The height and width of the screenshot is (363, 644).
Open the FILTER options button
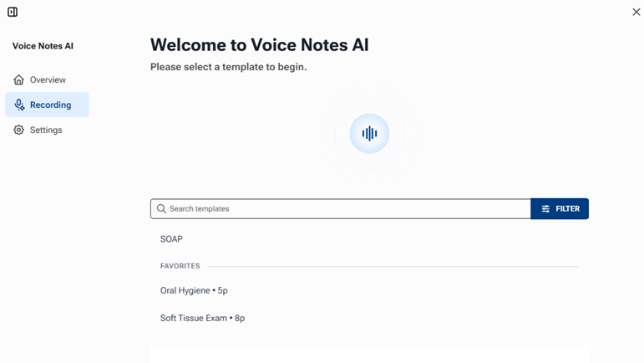[x=560, y=209]
